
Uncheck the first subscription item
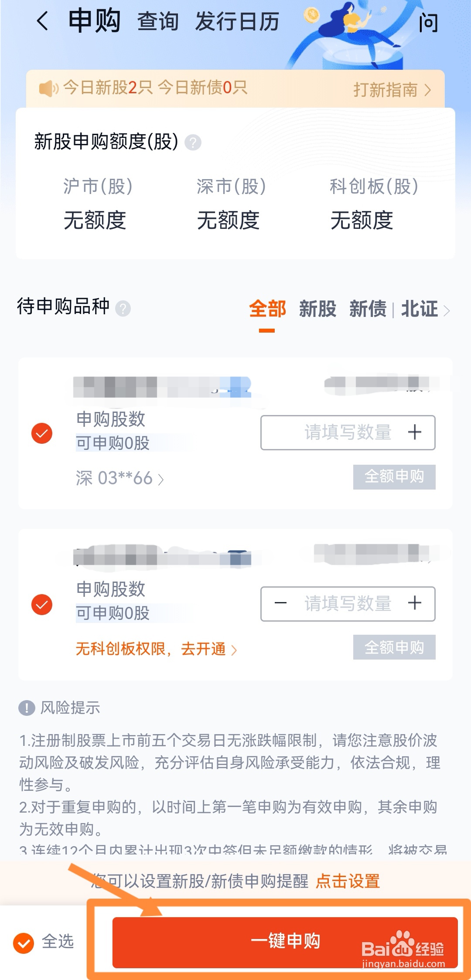42,433
